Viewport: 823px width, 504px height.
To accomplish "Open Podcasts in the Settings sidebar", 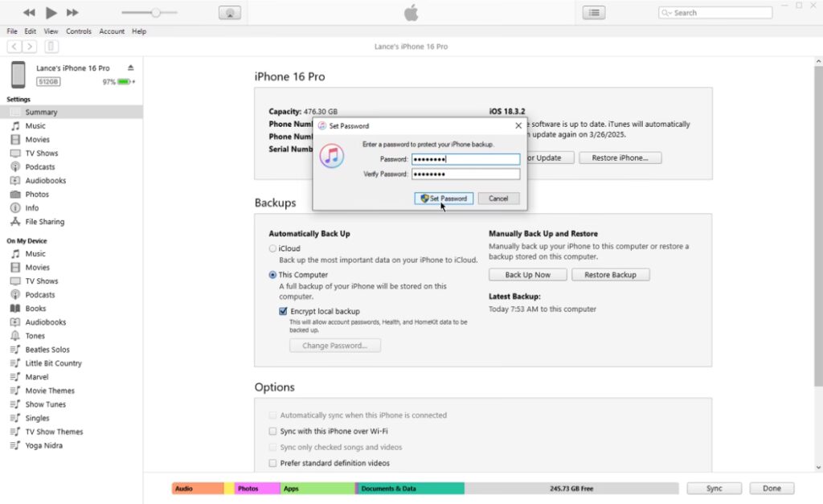I will tap(40, 167).
